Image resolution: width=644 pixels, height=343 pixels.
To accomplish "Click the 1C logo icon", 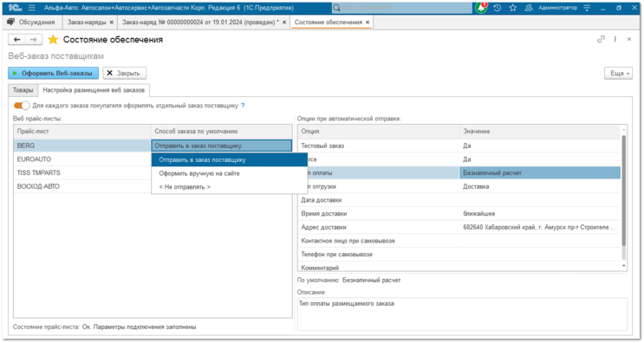I will pyautogui.click(x=15, y=8).
